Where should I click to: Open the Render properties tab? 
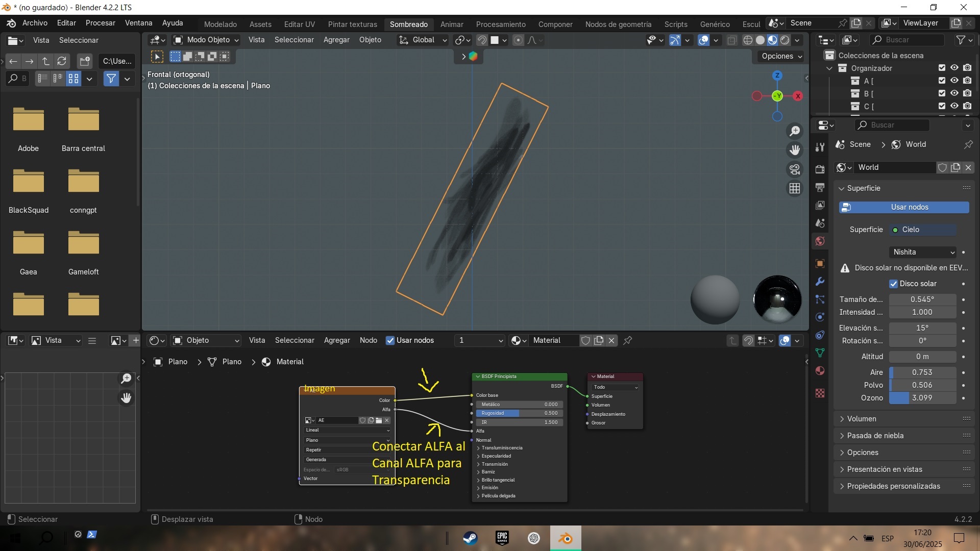(820, 169)
